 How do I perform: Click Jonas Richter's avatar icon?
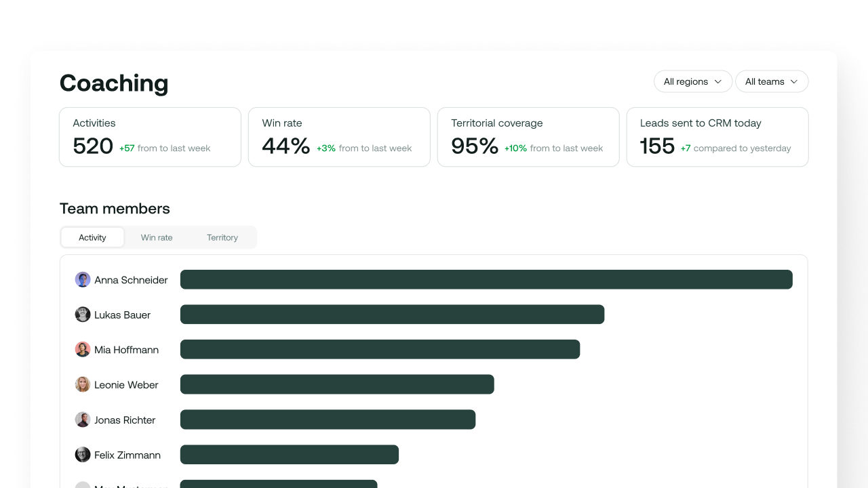[x=83, y=420]
